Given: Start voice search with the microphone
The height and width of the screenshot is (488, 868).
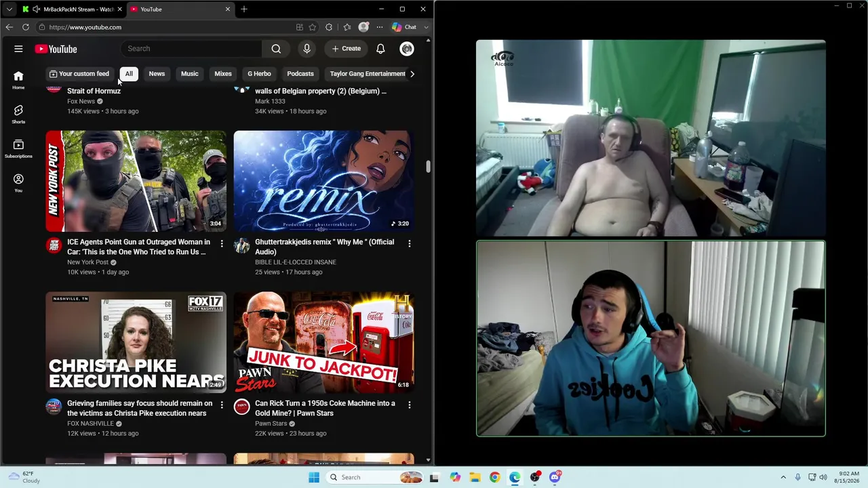Looking at the screenshot, I should (x=307, y=49).
